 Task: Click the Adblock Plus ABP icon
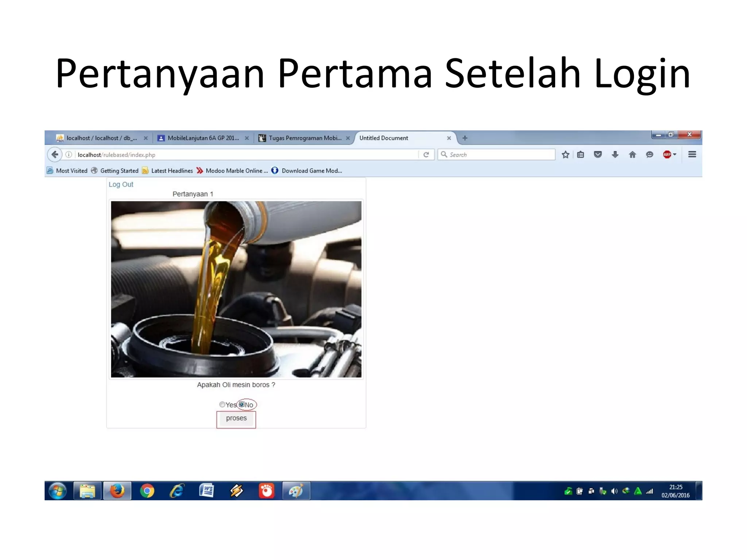667,155
